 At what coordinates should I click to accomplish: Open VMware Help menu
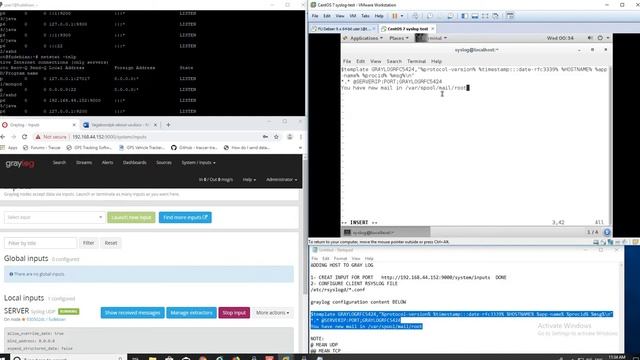(379, 16)
